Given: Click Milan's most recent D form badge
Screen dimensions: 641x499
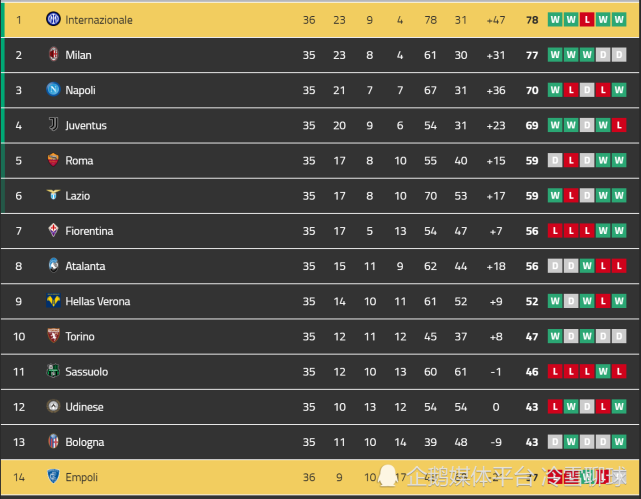Looking at the screenshot, I should click(619, 54).
